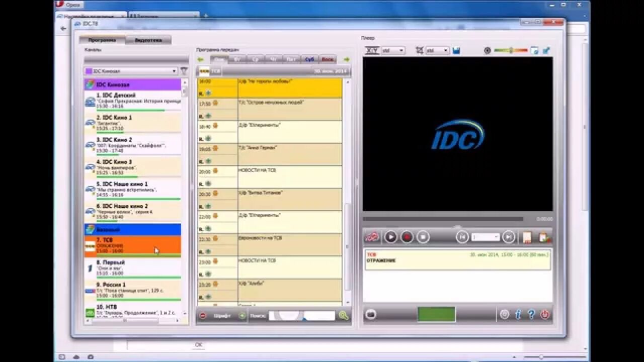Click OK button in background Opera window
Screen dimensions: 644x362
[198, 345]
